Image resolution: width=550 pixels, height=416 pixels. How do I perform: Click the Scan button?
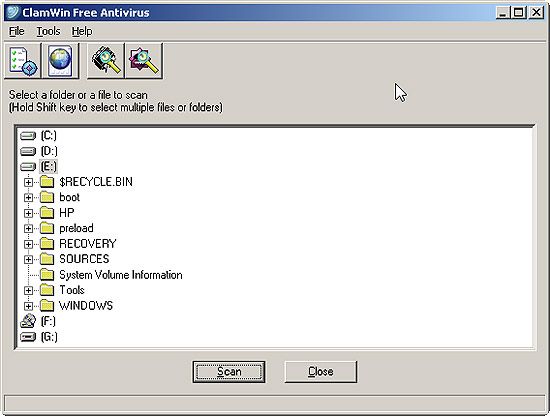pyautogui.click(x=229, y=372)
